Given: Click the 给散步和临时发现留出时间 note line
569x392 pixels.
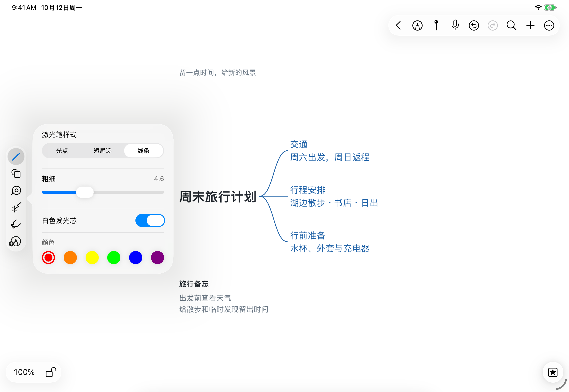Looking at the screenshot, I should pos(224,309).
